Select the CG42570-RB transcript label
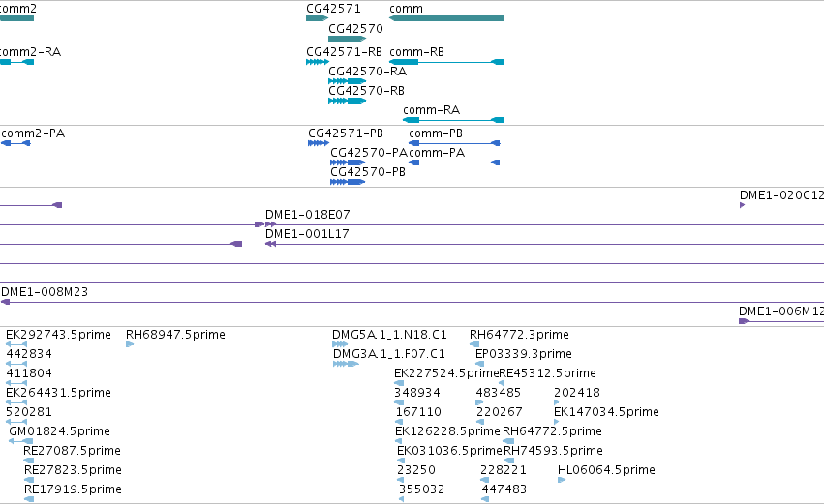This screenshot has height=504, width=824. tap(366, 91)
